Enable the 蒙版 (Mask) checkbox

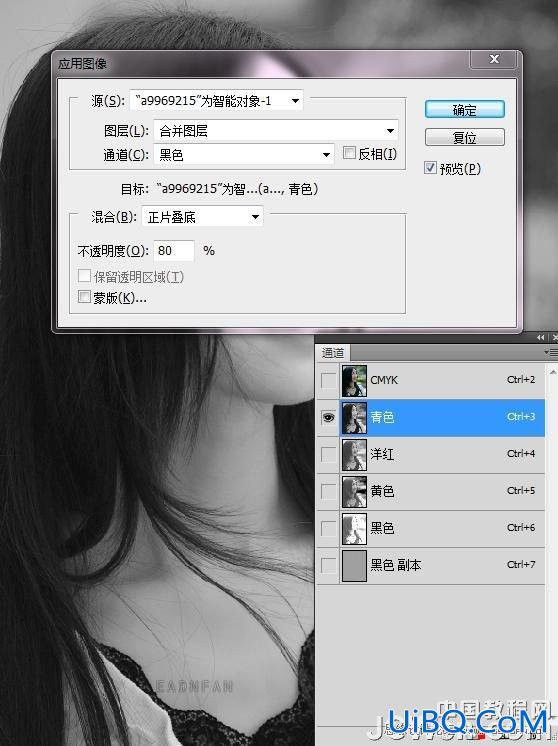coord(84,297)
